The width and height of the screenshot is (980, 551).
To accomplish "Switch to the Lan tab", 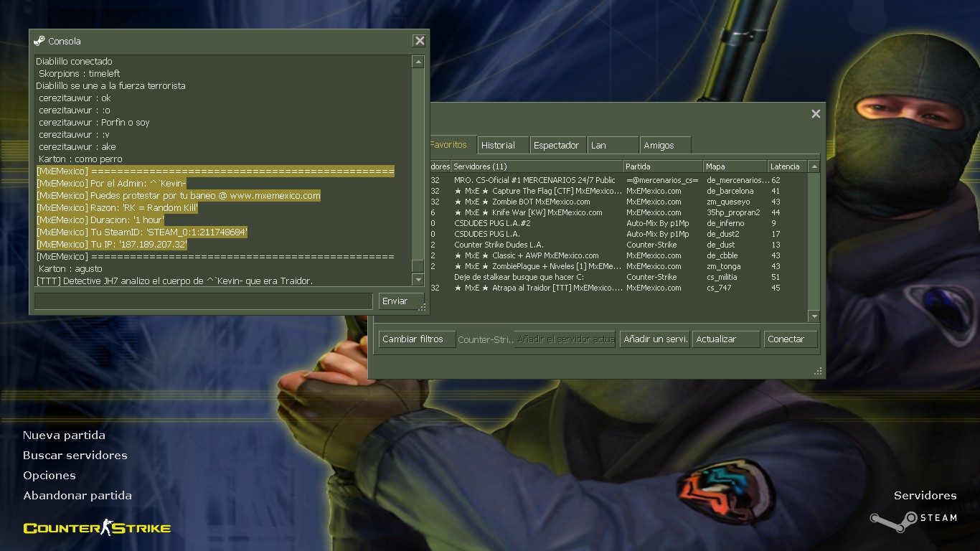I will pos(613,145).
